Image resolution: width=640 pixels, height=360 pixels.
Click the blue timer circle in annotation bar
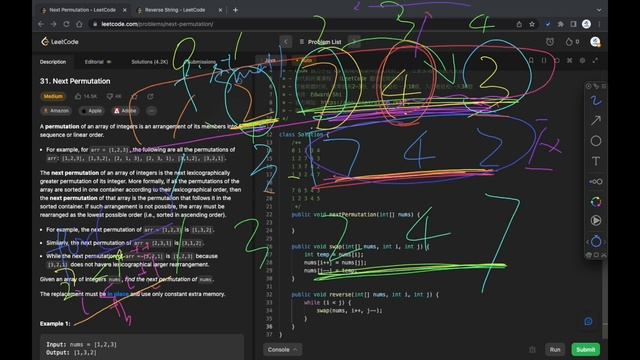[596, 241]
